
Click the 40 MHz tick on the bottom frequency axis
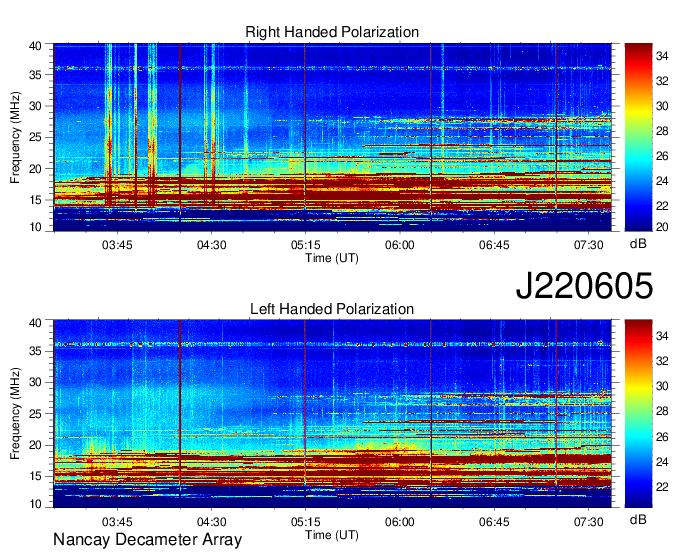(x=36, y=323)
